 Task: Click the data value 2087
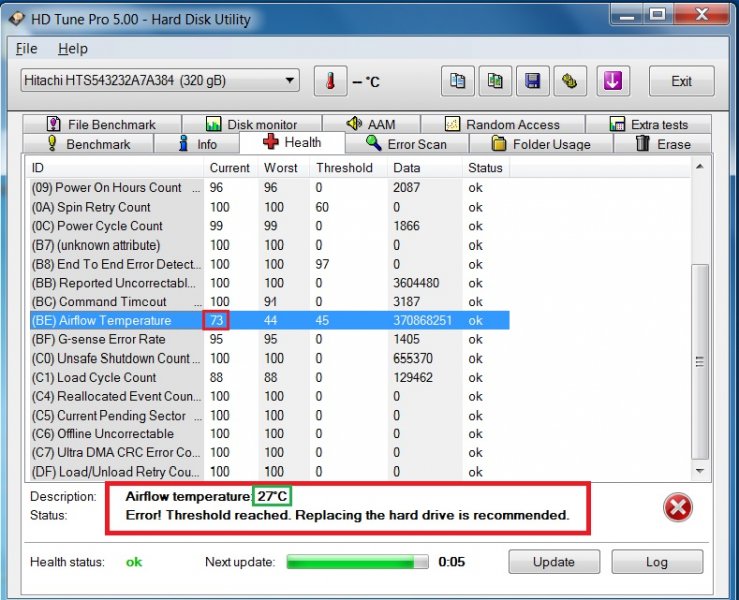click(406, 188)
